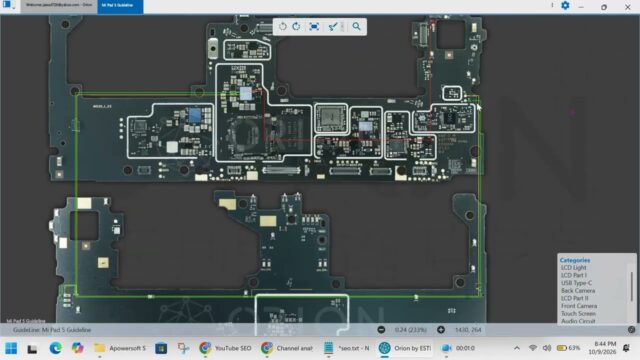Open the settings gear in the title bar
Image resolution: width=640 pixels, height=360 pixels.
coord(565,6)
